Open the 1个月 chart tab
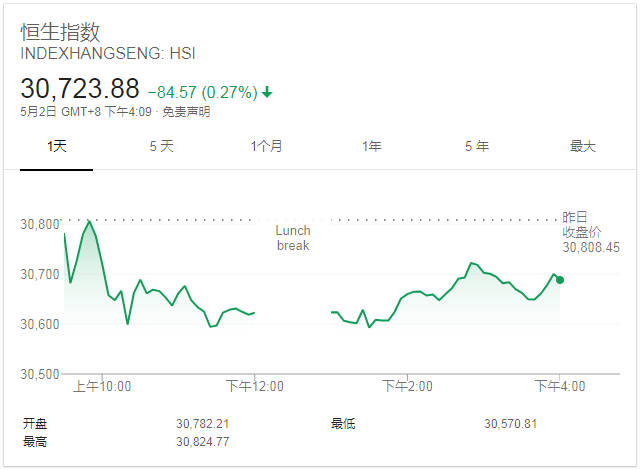 pyautogui.click(x=267, y=146)
